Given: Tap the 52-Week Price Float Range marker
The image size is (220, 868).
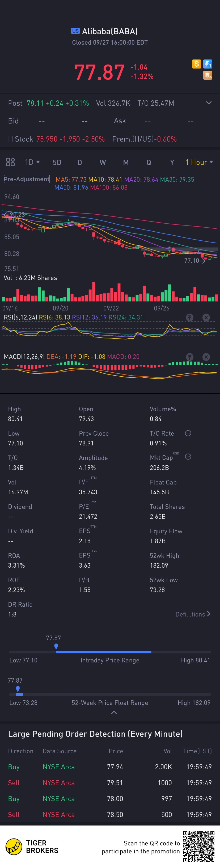Looking at the screenshot, I should click(x=18, y=689).
